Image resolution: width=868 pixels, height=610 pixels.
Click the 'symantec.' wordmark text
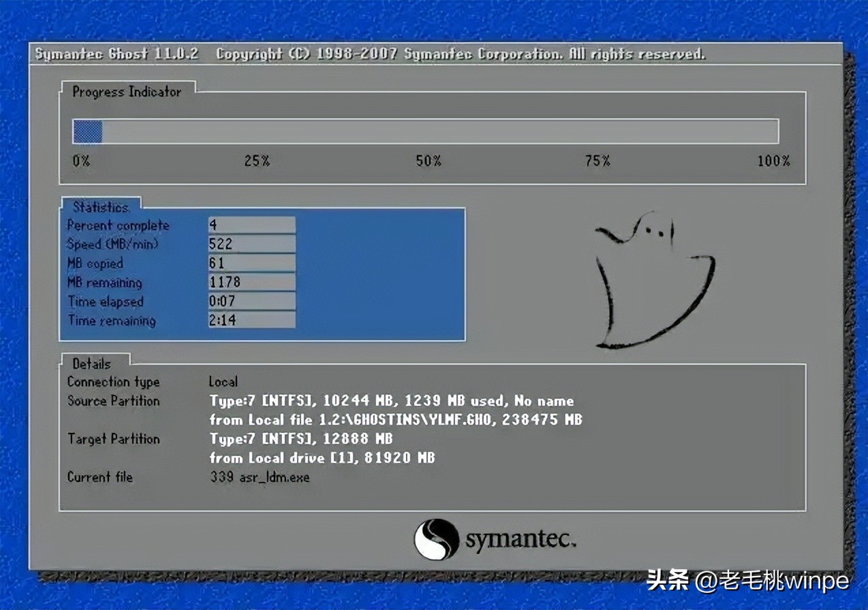click(x=521, y=541)
